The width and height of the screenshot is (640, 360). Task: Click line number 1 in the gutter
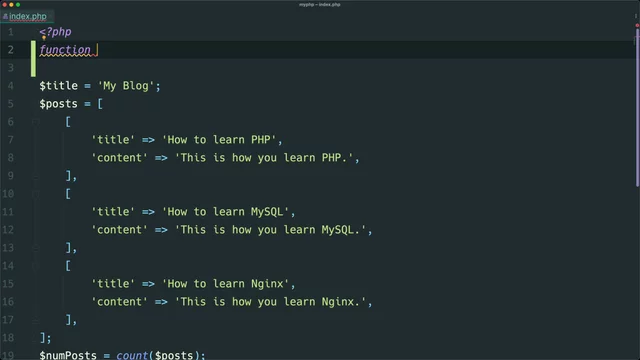click(11, 32)
